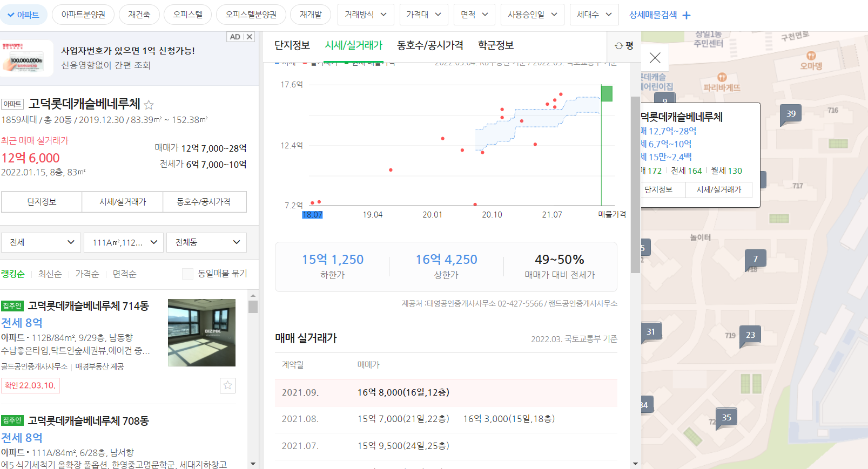Click 시세/실거래가 in map popup

tap(719, 190)
